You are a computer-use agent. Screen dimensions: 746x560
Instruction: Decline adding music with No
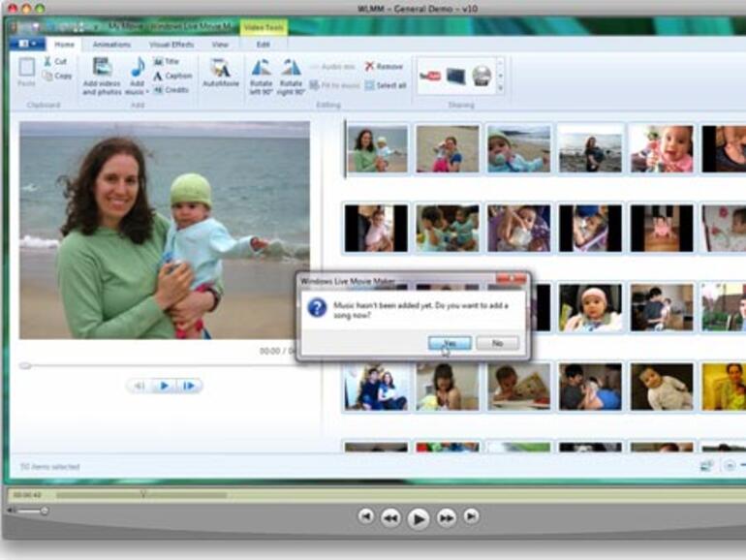pyautogui.click(x=497, y=343)
